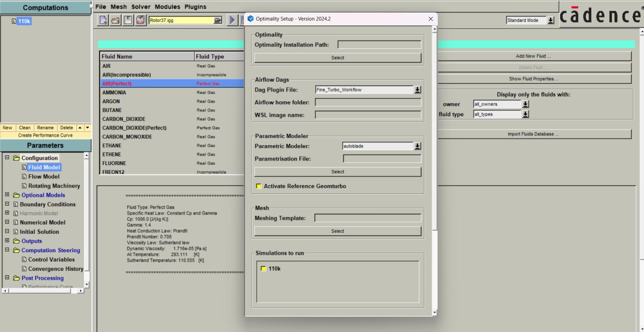The width and height of the screenshot is (644, 332).
Task: Click the Optimality Installation Path field
Action: 379,45
